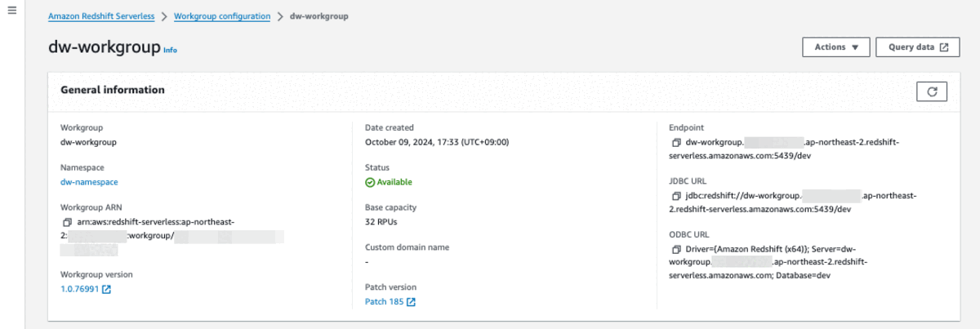The height and width of the screenshot is (329, 980).
Task: Select the Available status text
Action: click(394, 182)
